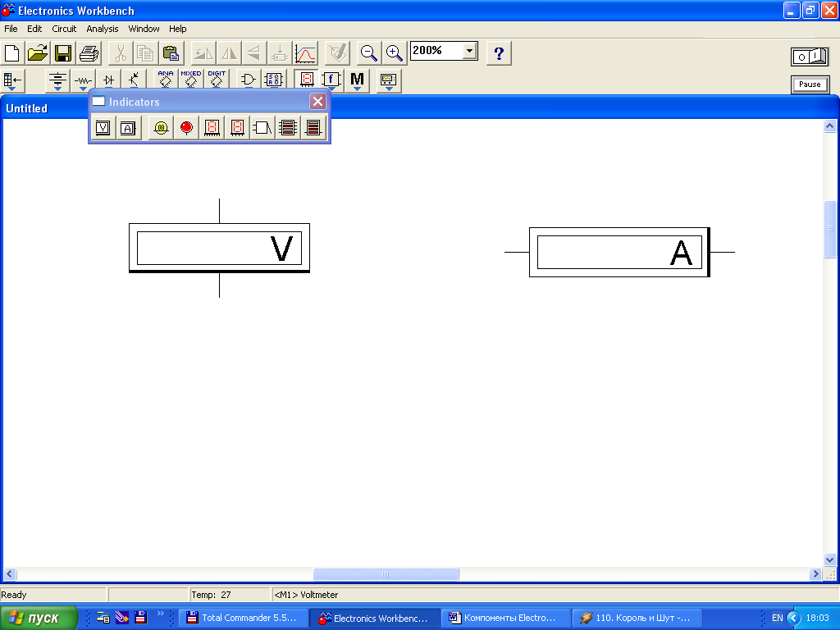Viewport: 840px width, 630px height.
Task: Toggle the simulation power switch
Action: (810, 57)
